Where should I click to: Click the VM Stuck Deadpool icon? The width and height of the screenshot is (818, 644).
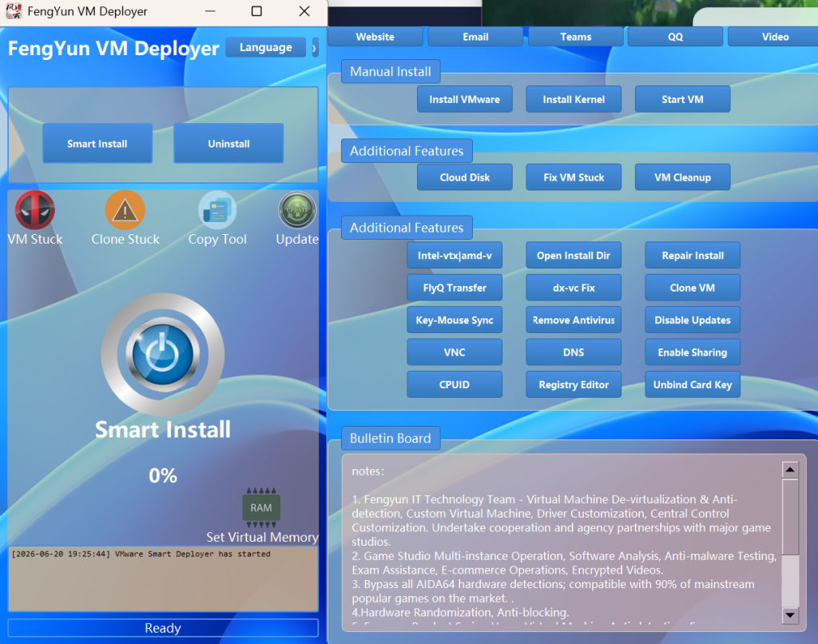35,210
